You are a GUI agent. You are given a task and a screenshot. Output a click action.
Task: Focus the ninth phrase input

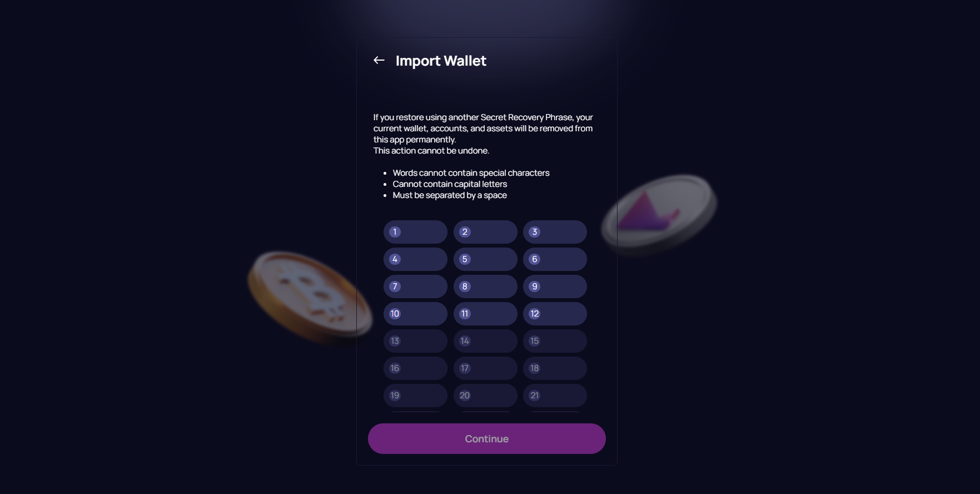(554, 286)
